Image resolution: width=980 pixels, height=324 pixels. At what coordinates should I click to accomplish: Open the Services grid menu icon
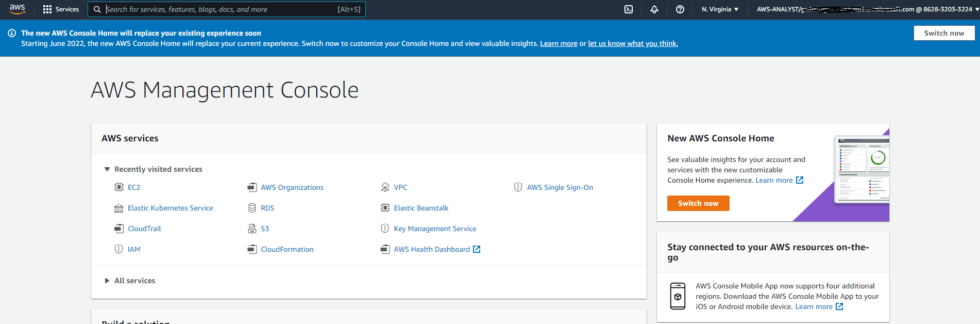click(x=47, y=9)
